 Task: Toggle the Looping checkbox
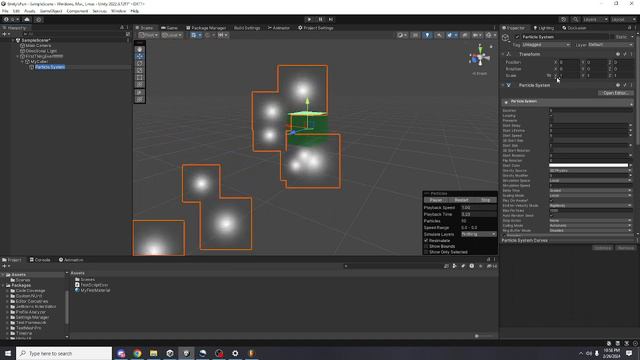point(551,116)
